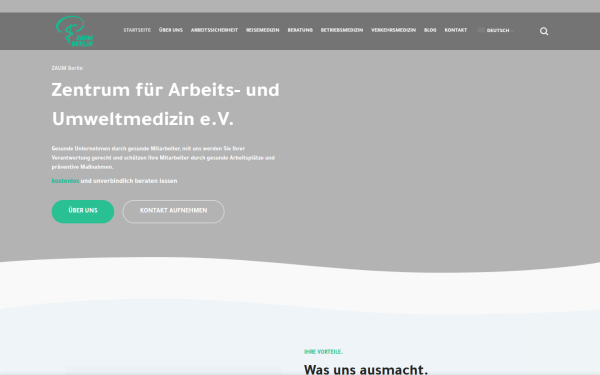Visit the Blog page from navigation
Viewport: 600px width, 375px height.
pos(430,30)
